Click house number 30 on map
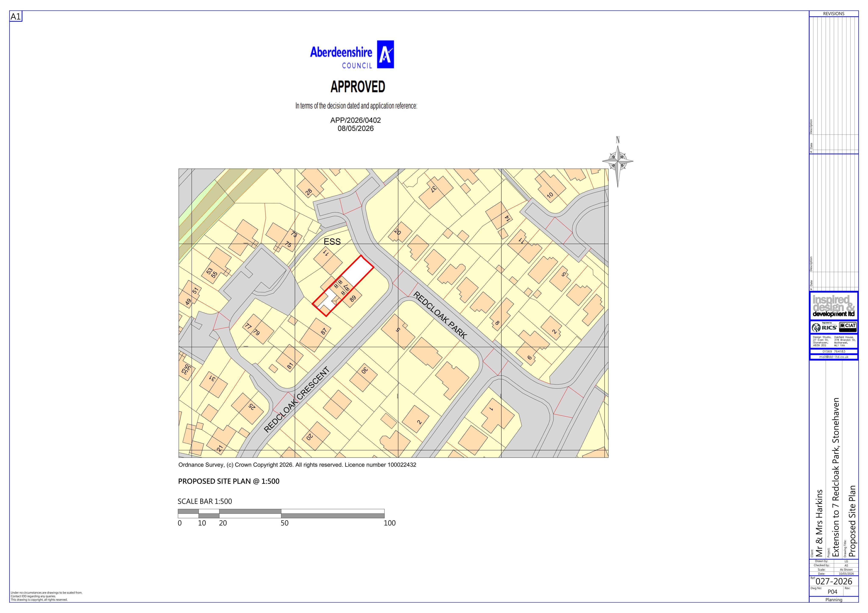The image size is (868, 613). 364,370
